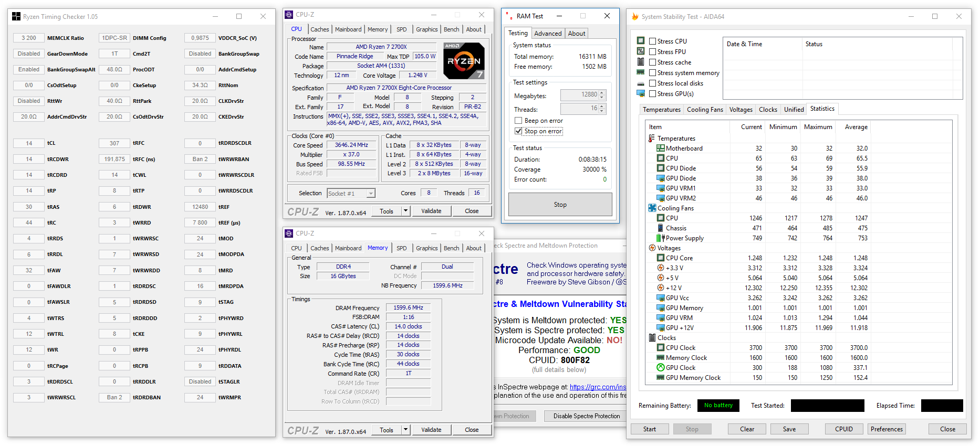The image size is (980, 446).
Task: Open Tools dropdown arrow in memory CPU-Z
Action: click(x=405, y=430)
